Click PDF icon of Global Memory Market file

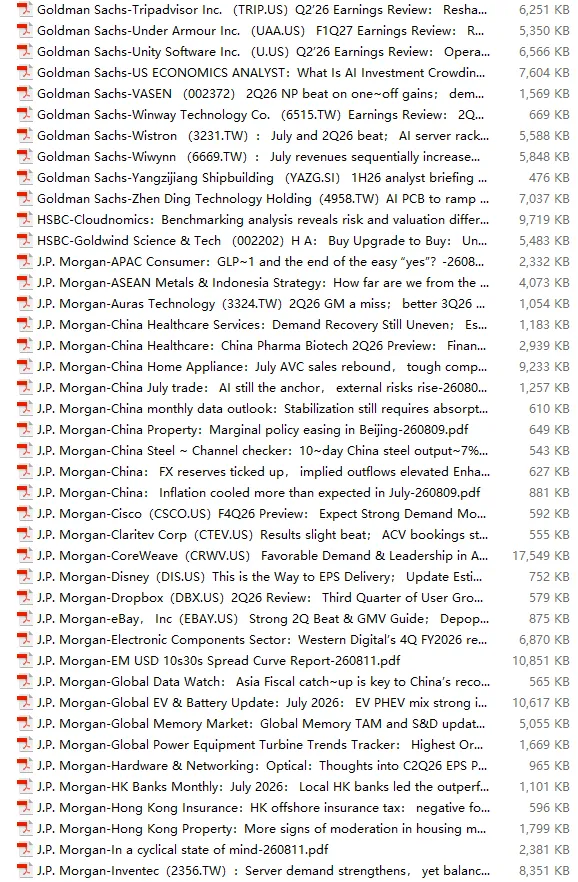(25, 723)
